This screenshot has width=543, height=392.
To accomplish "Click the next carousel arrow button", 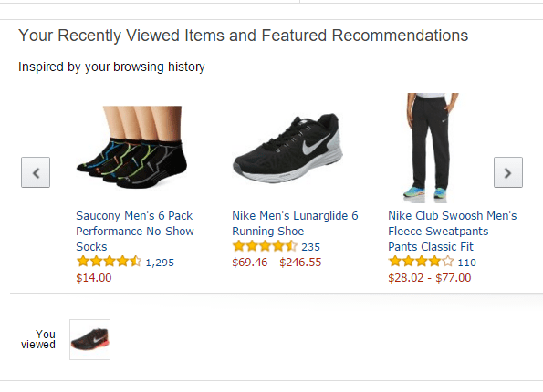I will point(508,172).
